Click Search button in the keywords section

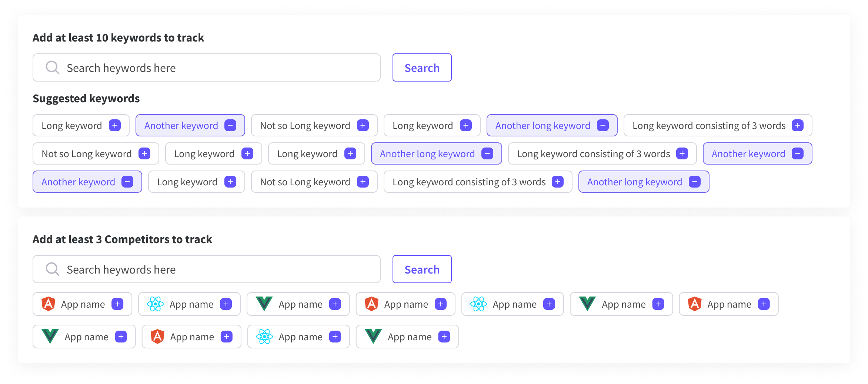tap(422, 68)
